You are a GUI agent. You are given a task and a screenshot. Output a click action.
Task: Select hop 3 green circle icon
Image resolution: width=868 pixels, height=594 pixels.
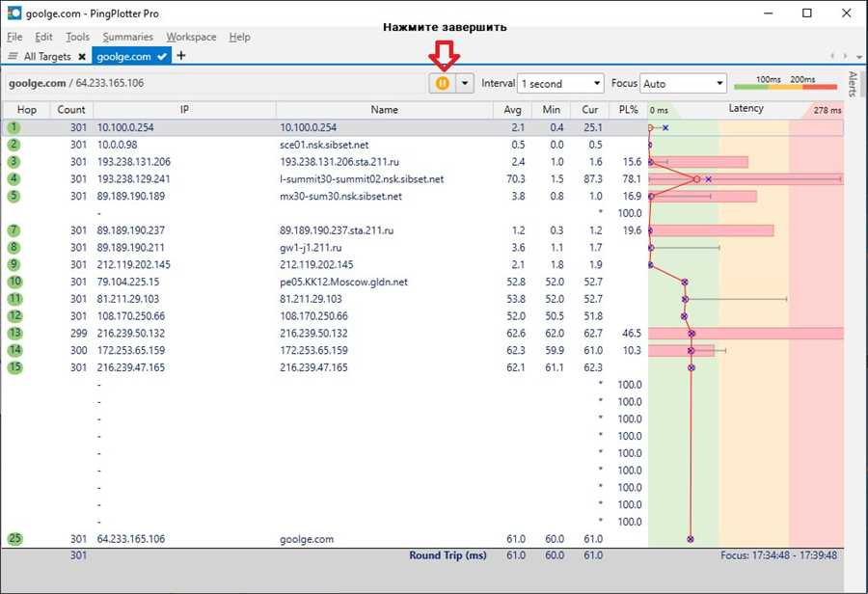pyautogui.click(x=14, y=162)
